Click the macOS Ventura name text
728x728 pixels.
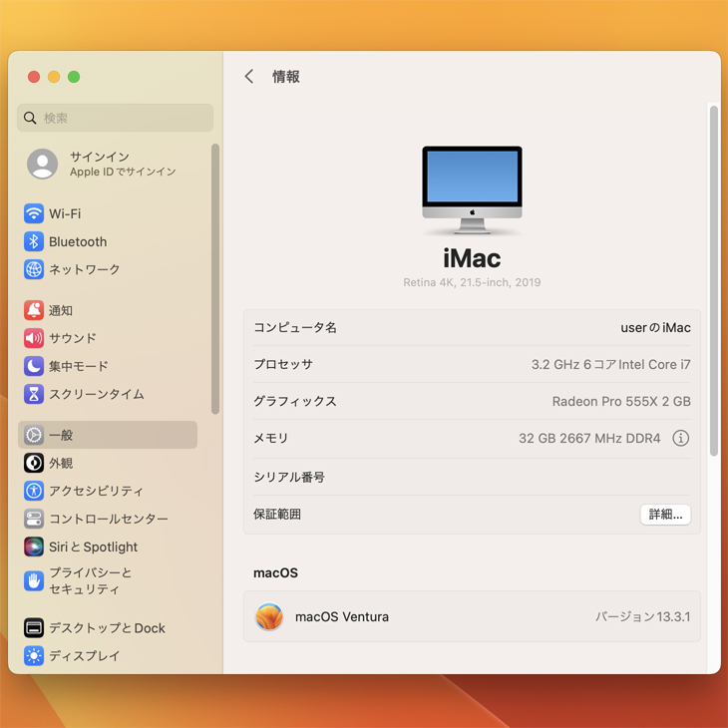(342, 616)
